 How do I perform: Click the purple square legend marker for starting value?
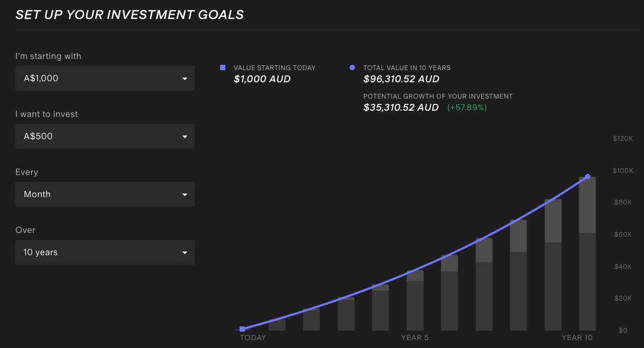[x=223, y=67]
